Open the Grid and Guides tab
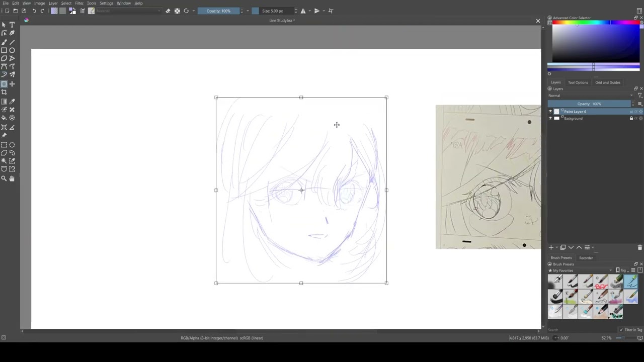This screenshot has width=644, height=362. pyautogui.click(x=607, y=82)
